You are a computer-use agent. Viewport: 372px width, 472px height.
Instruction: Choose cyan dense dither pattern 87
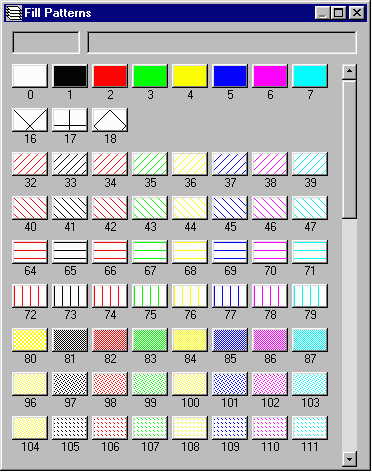click(310, 340)
